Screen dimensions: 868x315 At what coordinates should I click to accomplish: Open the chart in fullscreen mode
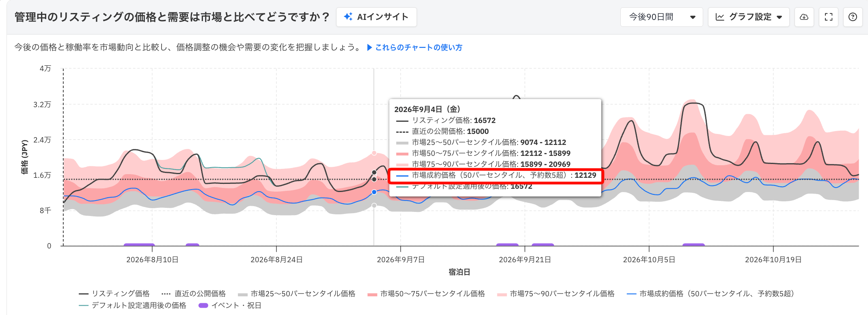pyautogui.click(x=829, y=17)
